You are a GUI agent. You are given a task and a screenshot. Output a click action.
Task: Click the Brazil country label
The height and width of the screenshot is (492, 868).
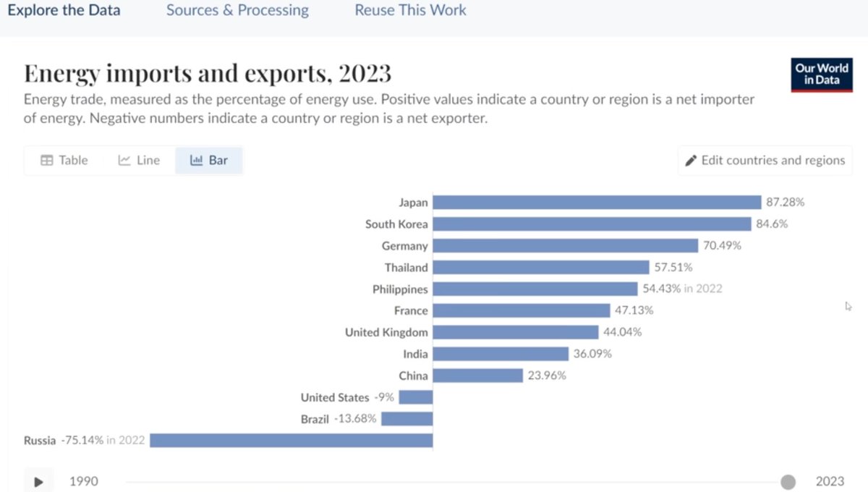[315, 419]
